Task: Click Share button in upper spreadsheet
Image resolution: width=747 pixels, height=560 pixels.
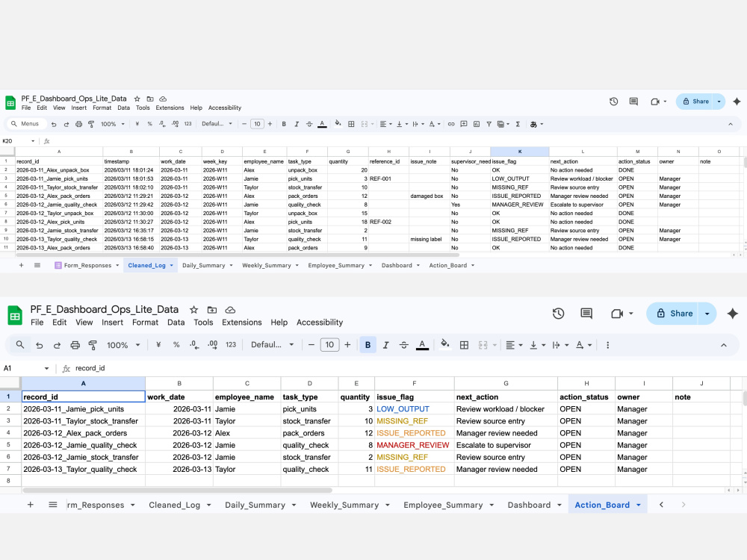Action: pos(695,102)
